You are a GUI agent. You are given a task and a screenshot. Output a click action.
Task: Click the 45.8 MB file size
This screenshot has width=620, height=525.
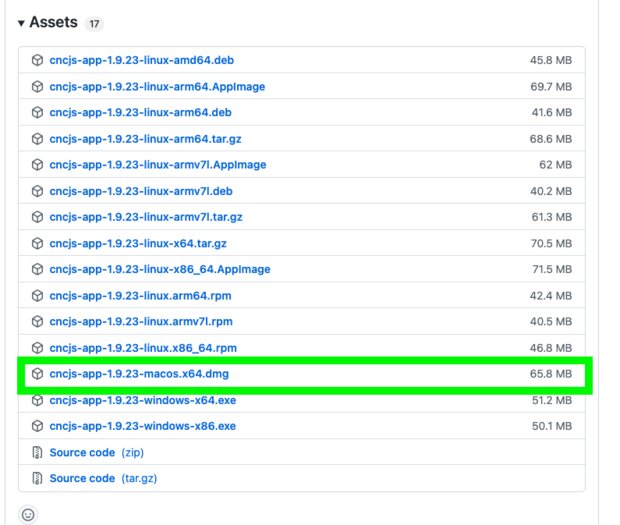[551, 60]
